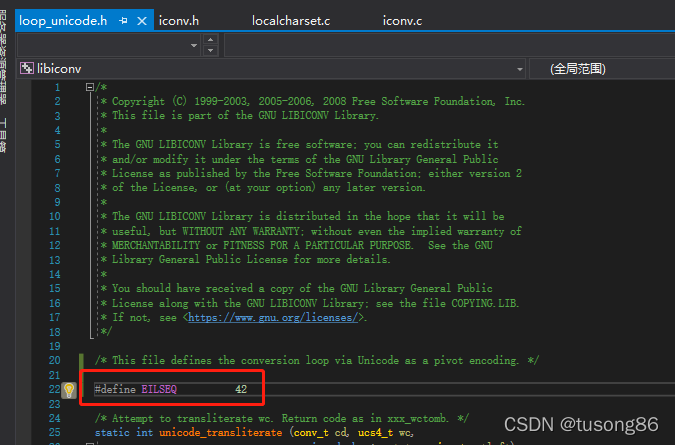Click 'MERCHANTABILITY' in the comment
This screenshot has width=675, height=445.
coord(156,245)
